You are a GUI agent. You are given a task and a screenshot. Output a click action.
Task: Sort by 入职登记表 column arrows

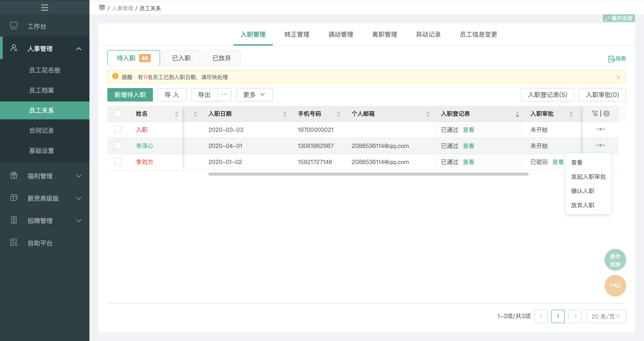click(x=517, y=114)
